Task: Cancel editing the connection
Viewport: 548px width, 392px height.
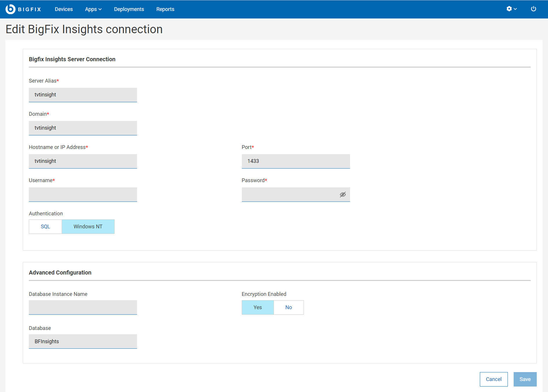Action: click(x=494, y=379)
